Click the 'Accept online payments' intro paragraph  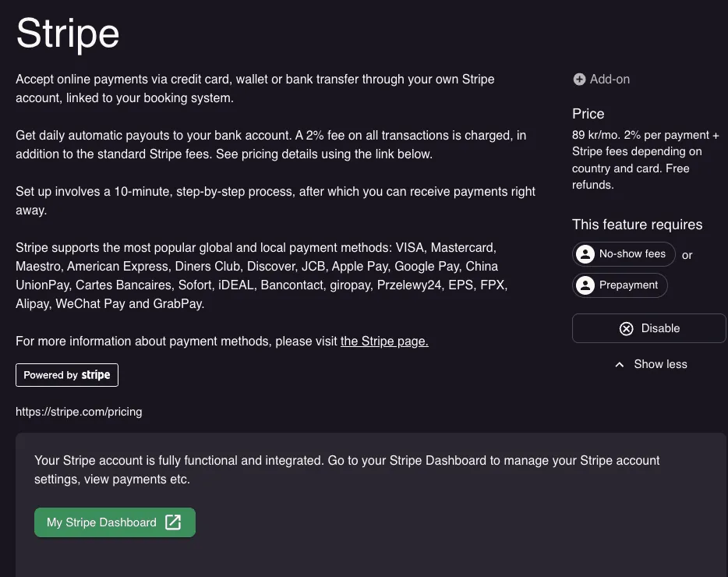click(x=255, y=88)
